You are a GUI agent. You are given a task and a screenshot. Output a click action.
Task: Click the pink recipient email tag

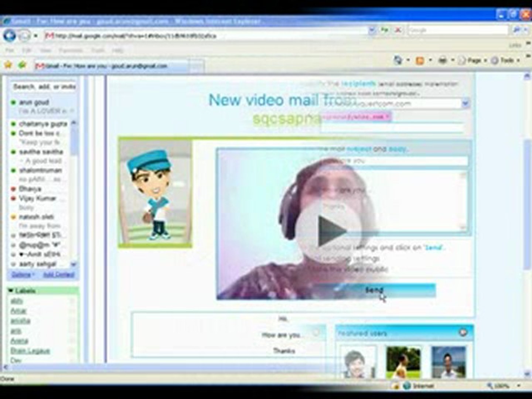pyautogui.click(x=356, y=117)
